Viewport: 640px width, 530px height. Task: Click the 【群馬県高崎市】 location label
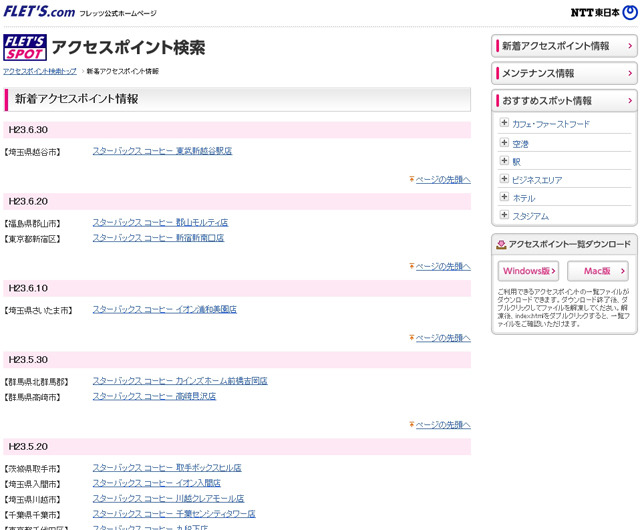click(33, 398)
